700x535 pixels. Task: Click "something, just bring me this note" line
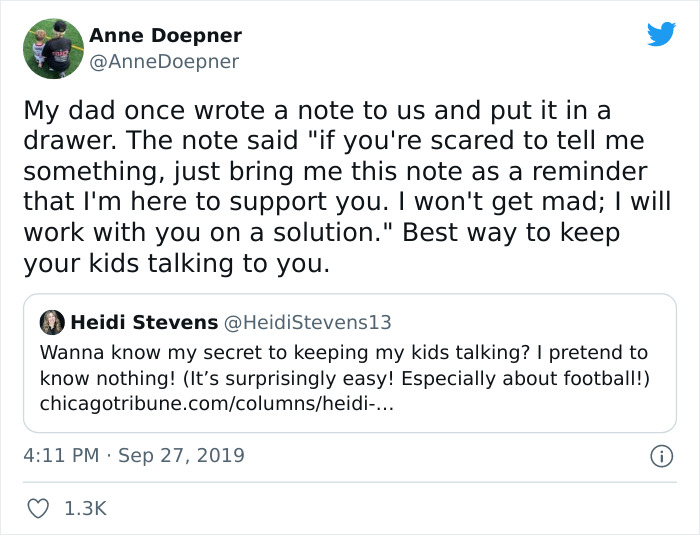pyautogui.click(x=335, y=172)
